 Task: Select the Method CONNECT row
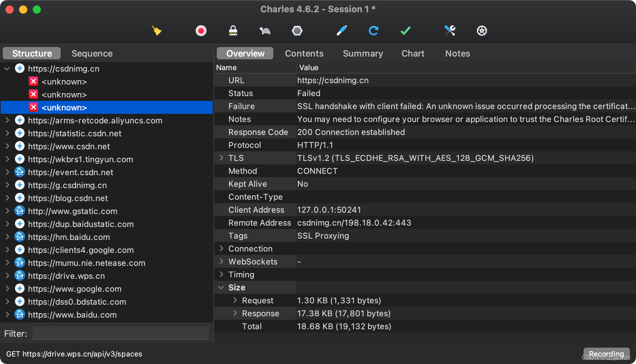tap(425, 171)
